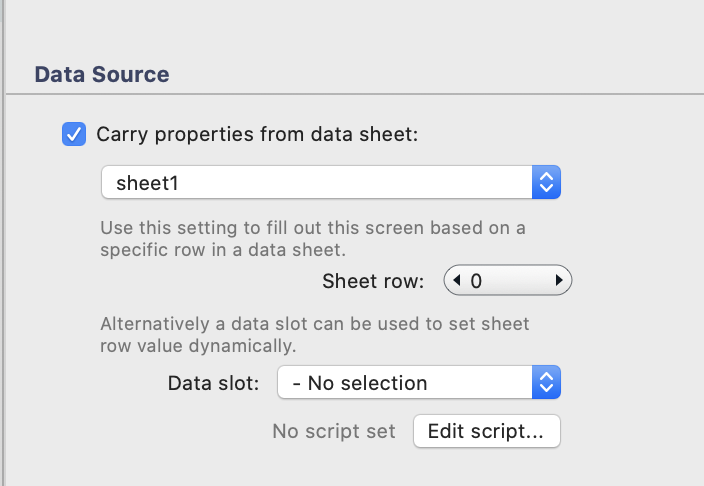
Task: Select the Data Source section header
Action: coord(102,74)
